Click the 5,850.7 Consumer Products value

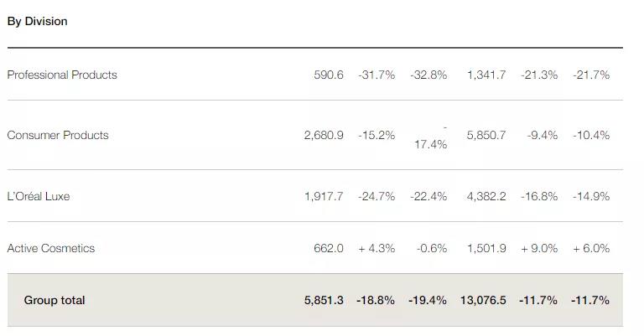[x=486, y=135]
